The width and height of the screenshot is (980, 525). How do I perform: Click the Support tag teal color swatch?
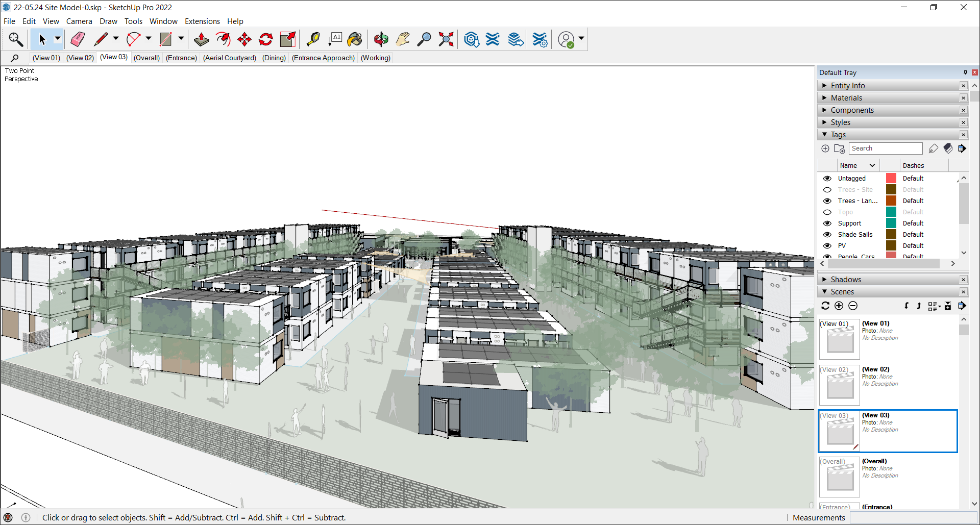tap(891, 223)
